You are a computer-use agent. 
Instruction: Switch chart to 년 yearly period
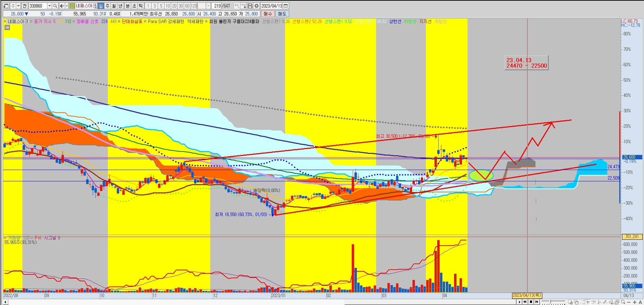(x=120, y=6)
